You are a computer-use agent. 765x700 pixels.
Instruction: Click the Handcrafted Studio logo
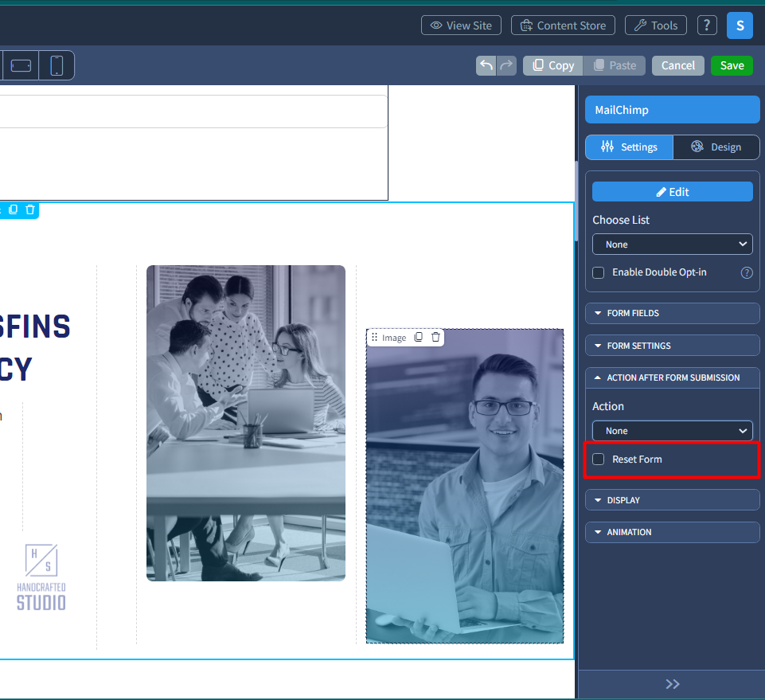pyautogui.click(x=41, y=577)
